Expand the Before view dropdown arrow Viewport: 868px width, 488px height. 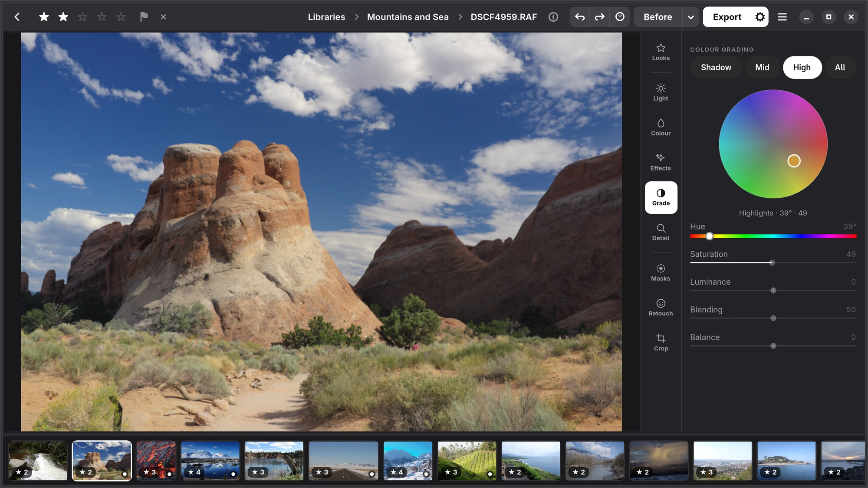tap(690, 17)
